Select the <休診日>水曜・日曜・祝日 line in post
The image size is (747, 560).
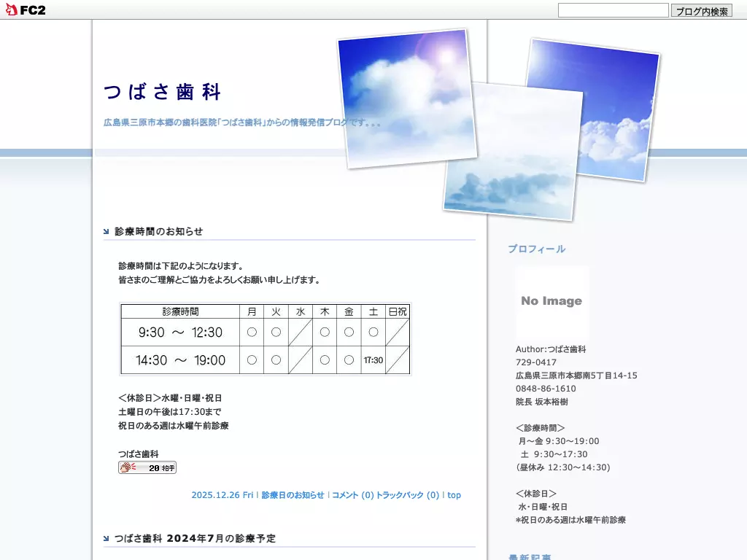click(x=170, y=398)
